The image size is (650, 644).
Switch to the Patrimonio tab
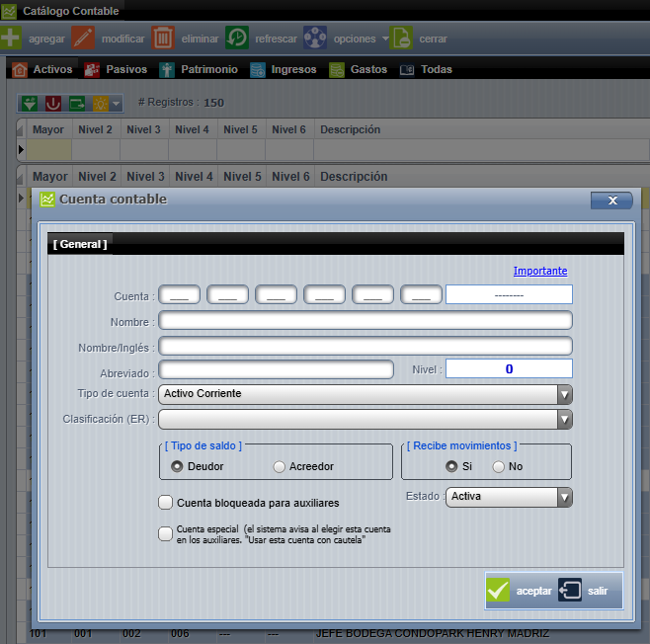coord(199,70)
